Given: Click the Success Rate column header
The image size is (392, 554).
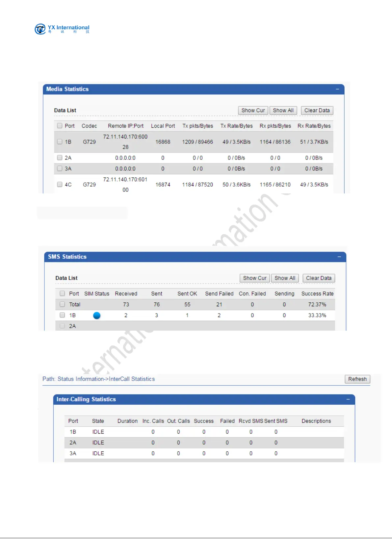Looking at the screenshot, I should click(x=318, y=294).
